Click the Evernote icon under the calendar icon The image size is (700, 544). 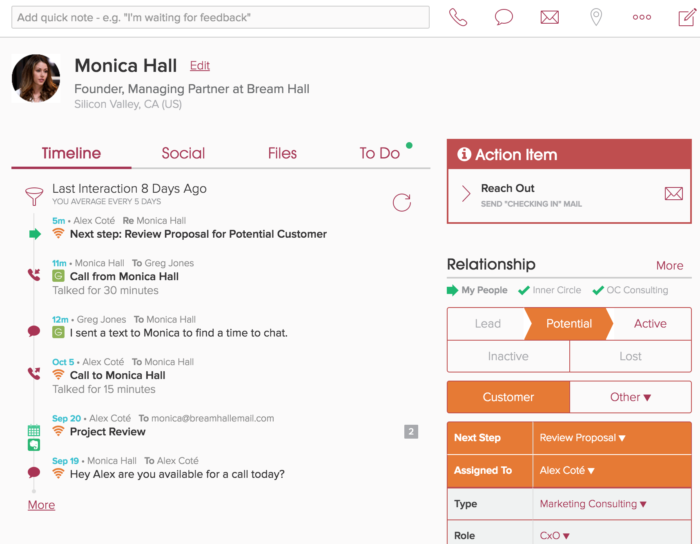pyautogui.click(x=34, y=444)
